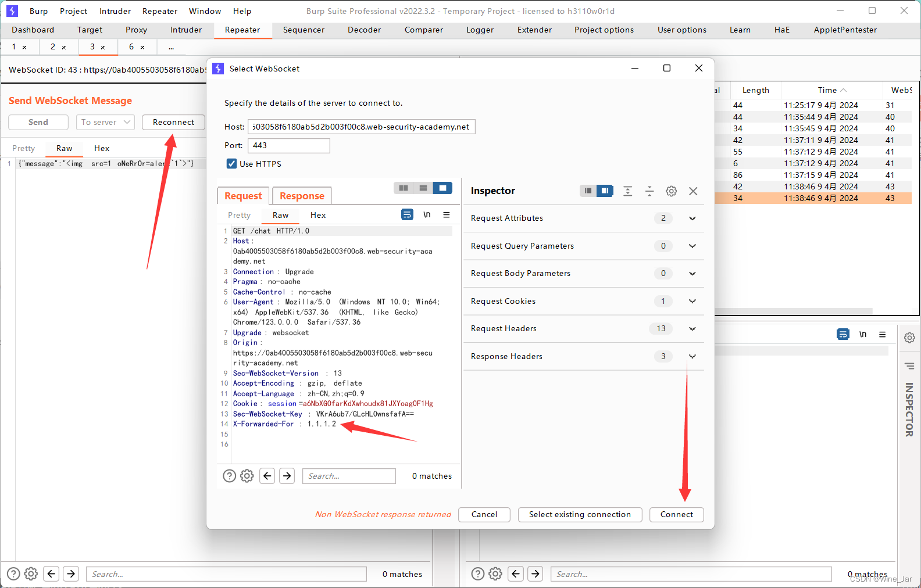Dock Inspector right layout icon
This screenshot has height=588, width=921.
(605, 191)
